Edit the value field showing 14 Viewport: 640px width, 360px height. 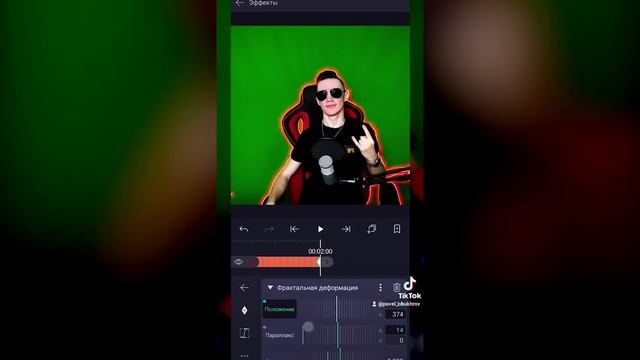pos(396,330)
